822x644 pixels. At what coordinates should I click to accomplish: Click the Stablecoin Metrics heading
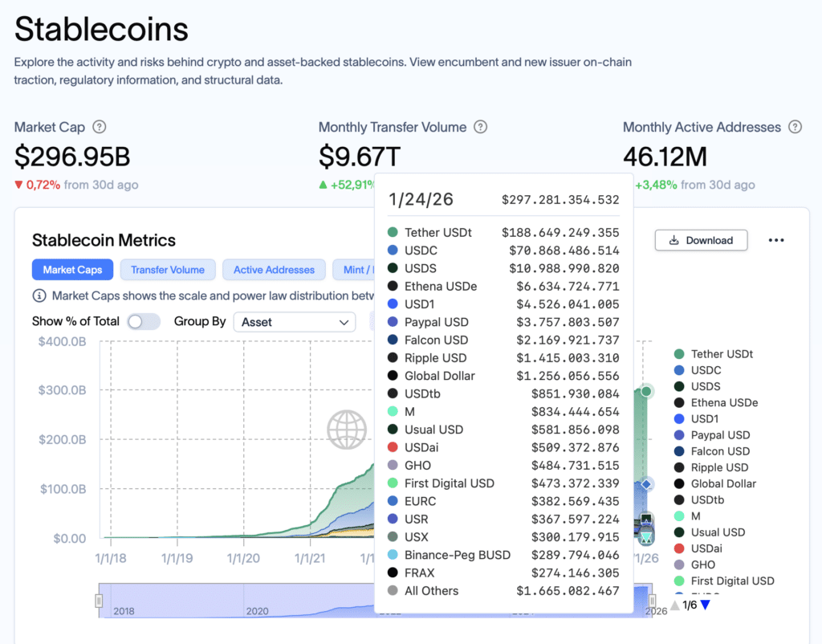(x=104, y=240)
